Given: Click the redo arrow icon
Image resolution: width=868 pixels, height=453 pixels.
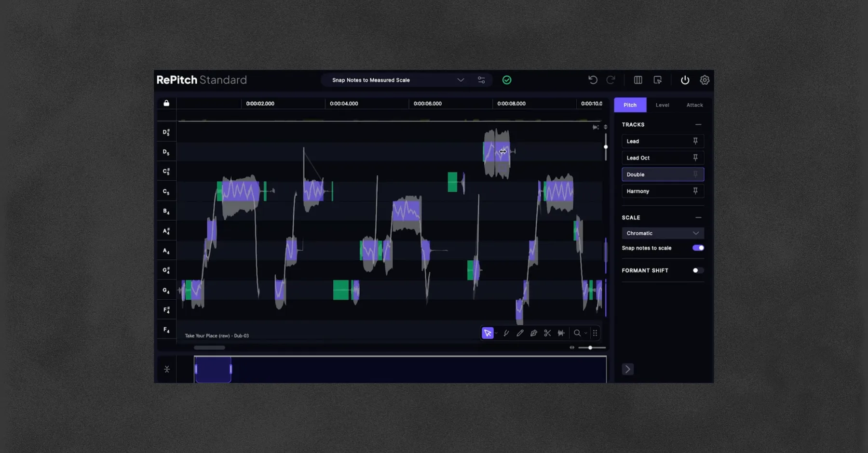Looking at the screenshot, I should [x=610, y=80].
